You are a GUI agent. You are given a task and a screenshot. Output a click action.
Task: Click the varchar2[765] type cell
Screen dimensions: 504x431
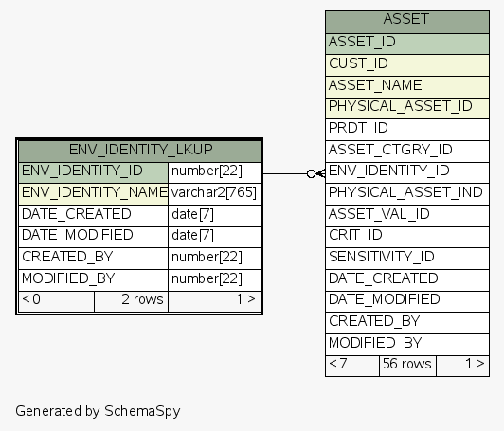tap(214, 194)
